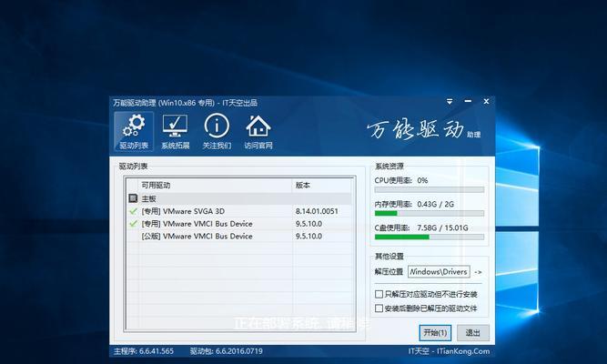Click the CPU使用率 progress bar
Screen dimensions: 607x364
point(430,190)
